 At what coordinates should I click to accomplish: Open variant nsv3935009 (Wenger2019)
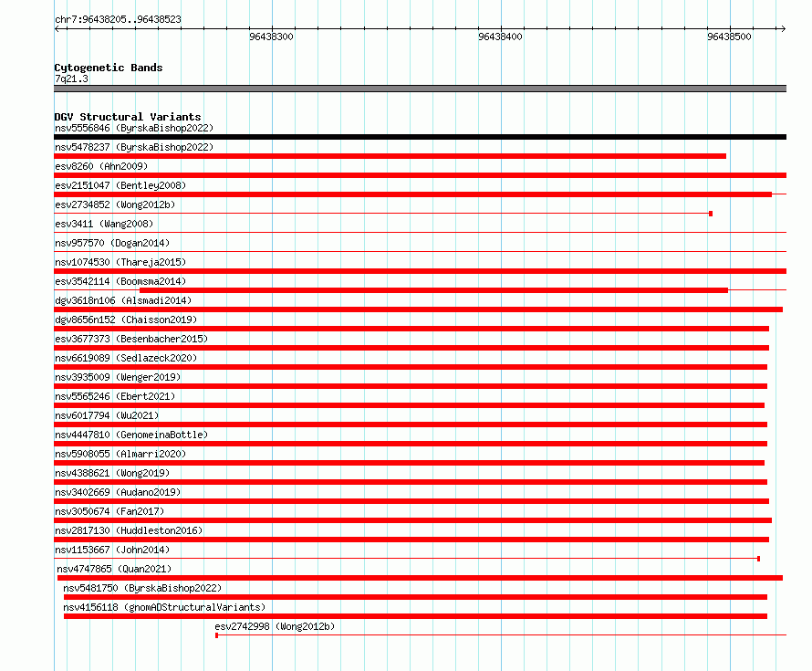(118, 377)
